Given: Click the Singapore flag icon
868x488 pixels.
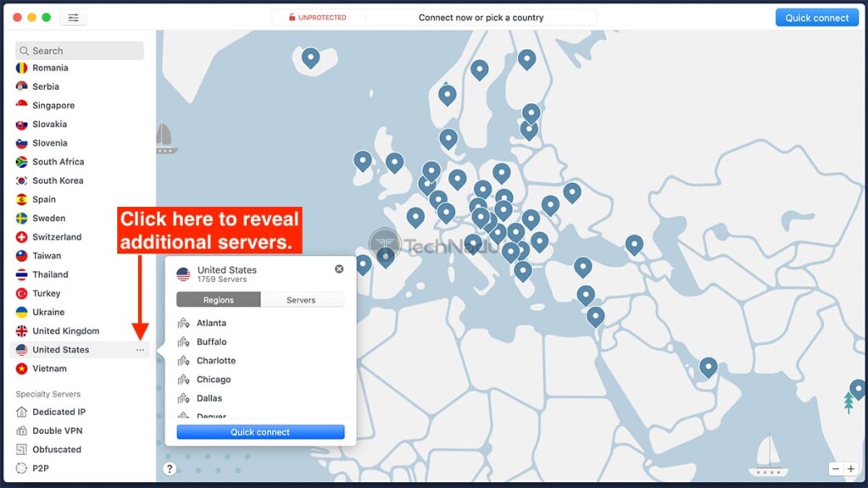Looking at the screenshot, I should 21,106.
